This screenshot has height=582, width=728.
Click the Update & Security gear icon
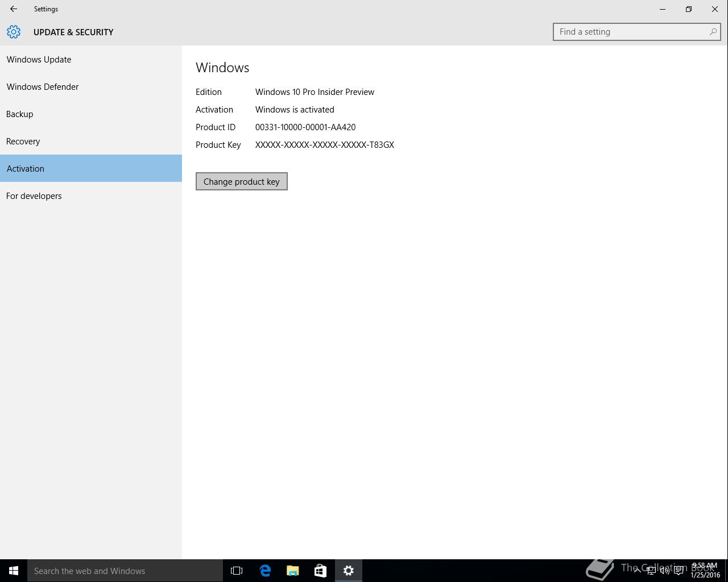point(14,32)
